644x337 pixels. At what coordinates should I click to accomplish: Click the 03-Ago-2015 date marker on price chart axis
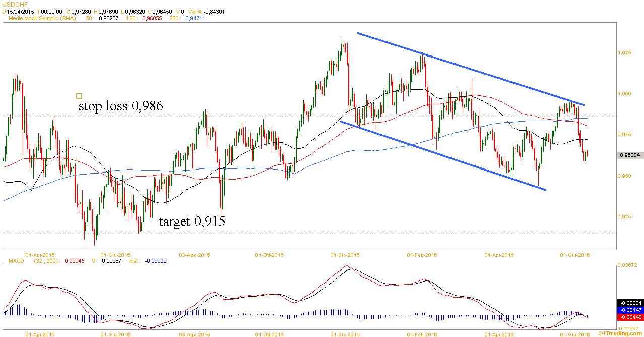coord(195,255)
